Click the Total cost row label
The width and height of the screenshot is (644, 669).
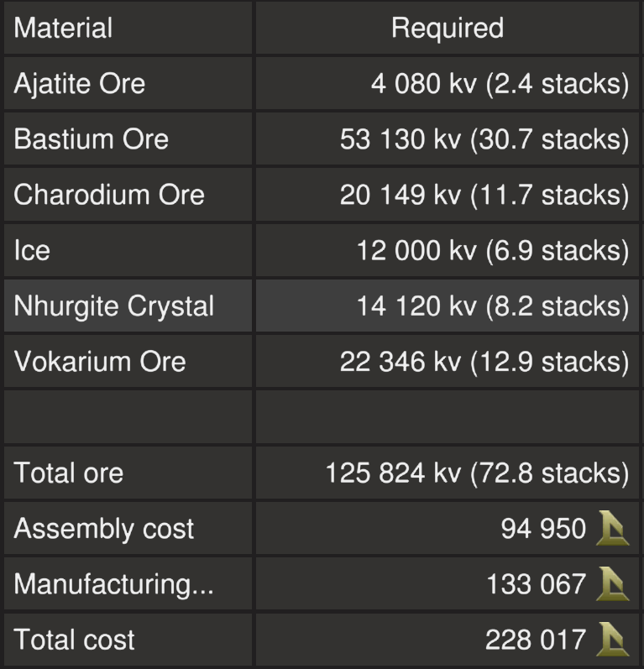pos(75,640)
